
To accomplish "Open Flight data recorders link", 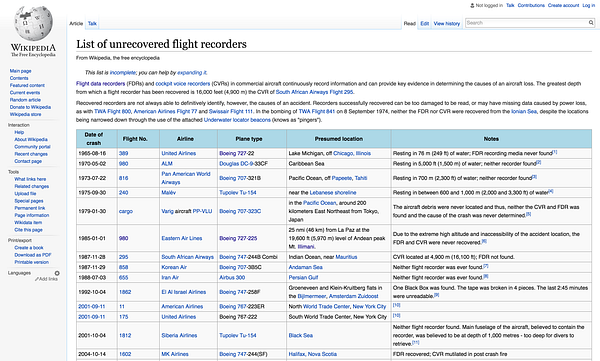I will click(x=101, y=83).
